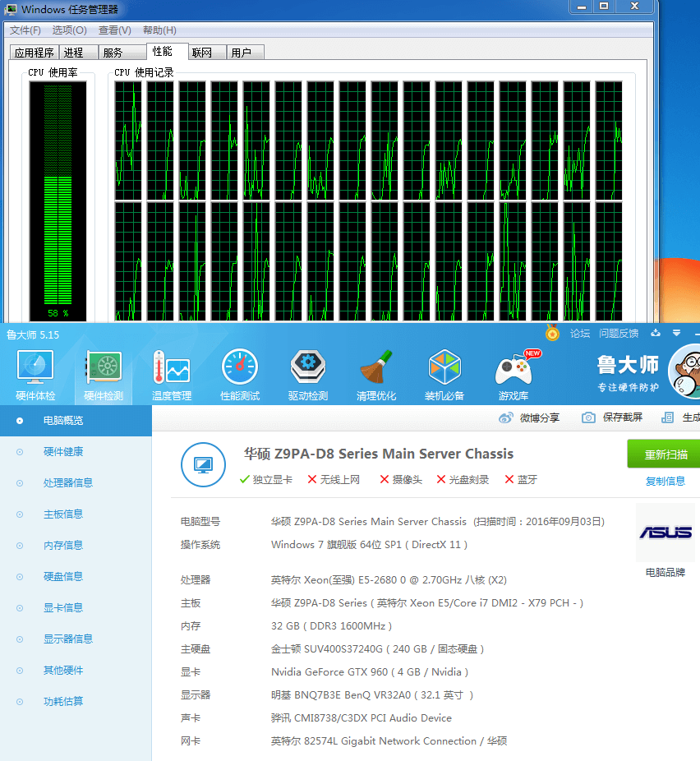The width and height of the screenshot is (700, 761).
Task: Open 温度管理 temperature management
Action: (171, 376)
